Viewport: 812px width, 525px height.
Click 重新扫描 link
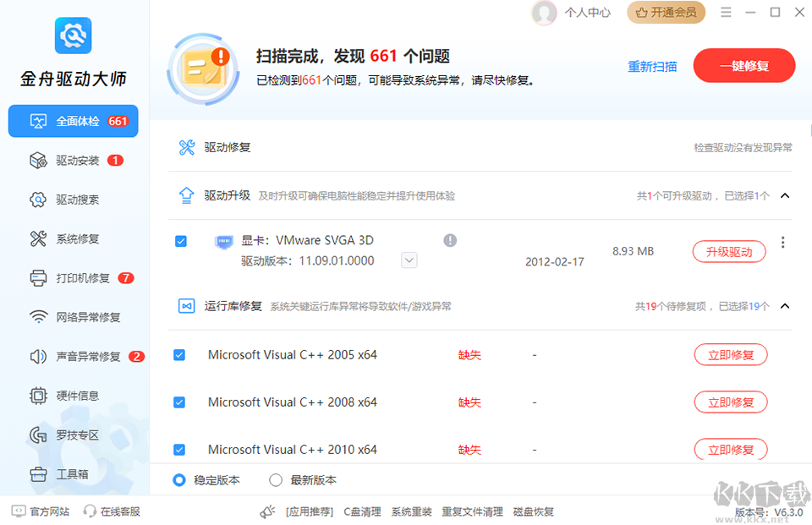tap(652, 67)
